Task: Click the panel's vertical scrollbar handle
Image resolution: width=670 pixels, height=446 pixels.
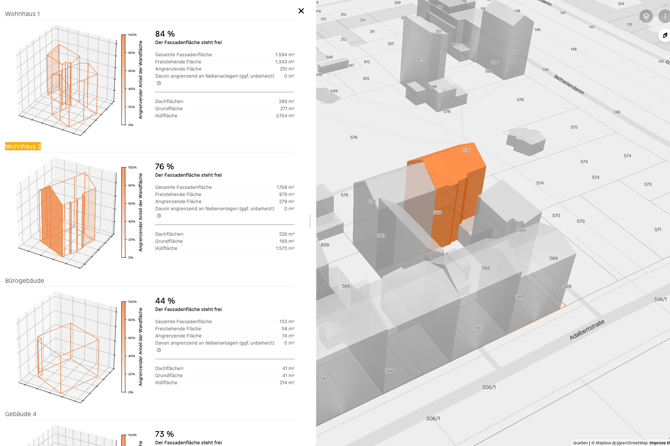Action: pyautogui.click(x=310, y=221)
